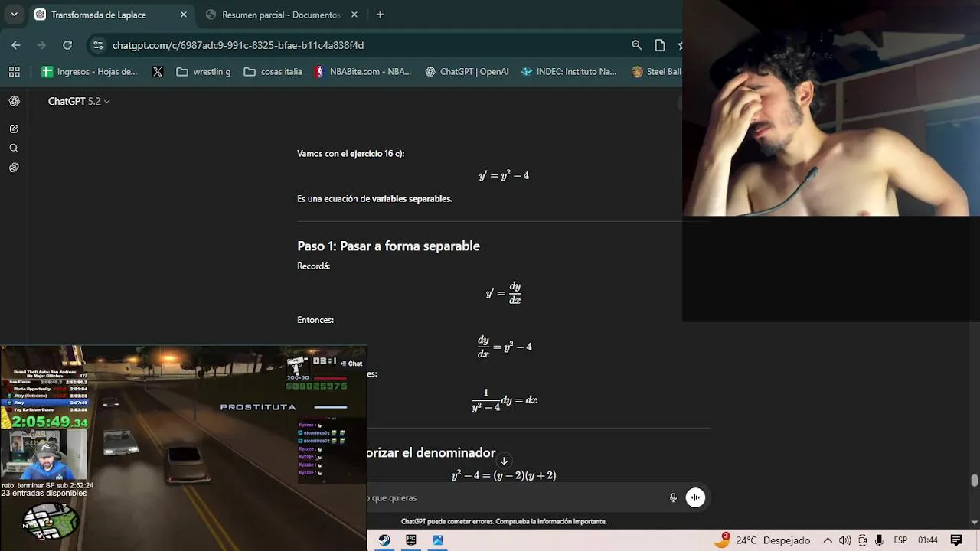Open NBABite.com bookmark
The width and height of the screenshot is (980, 551).
(x=363, y=71)
